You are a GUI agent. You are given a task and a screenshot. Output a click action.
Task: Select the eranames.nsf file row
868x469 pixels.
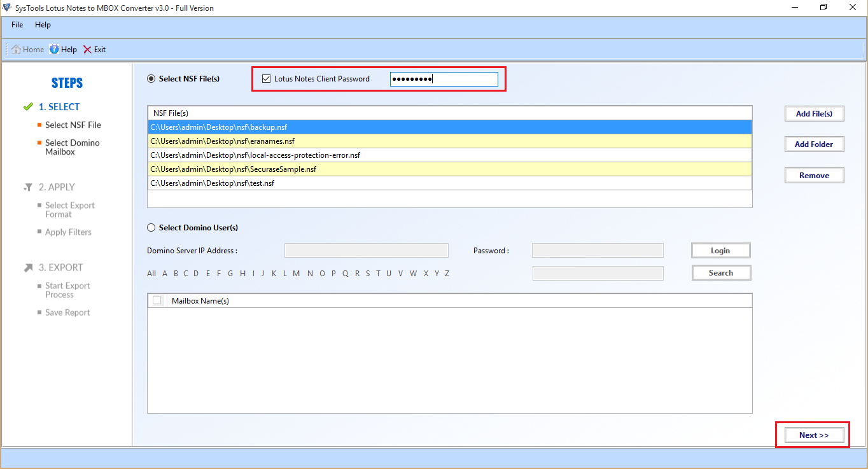pyautogui.click(x=450, y=141)
